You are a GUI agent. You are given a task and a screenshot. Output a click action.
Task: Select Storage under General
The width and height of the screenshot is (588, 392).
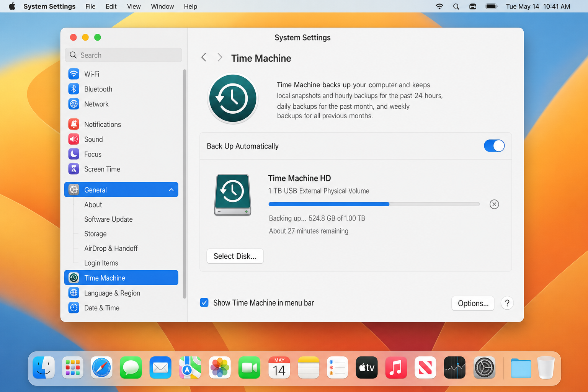(95, 234)
